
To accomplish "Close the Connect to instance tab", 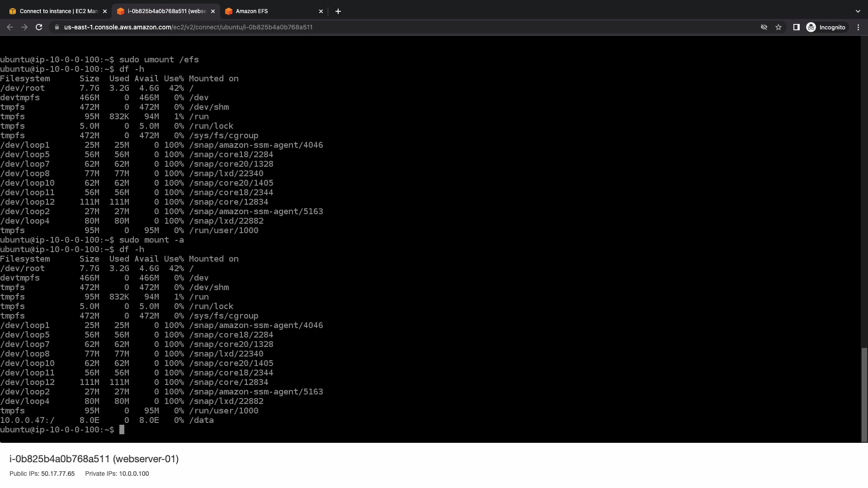I will coord(105,11).
